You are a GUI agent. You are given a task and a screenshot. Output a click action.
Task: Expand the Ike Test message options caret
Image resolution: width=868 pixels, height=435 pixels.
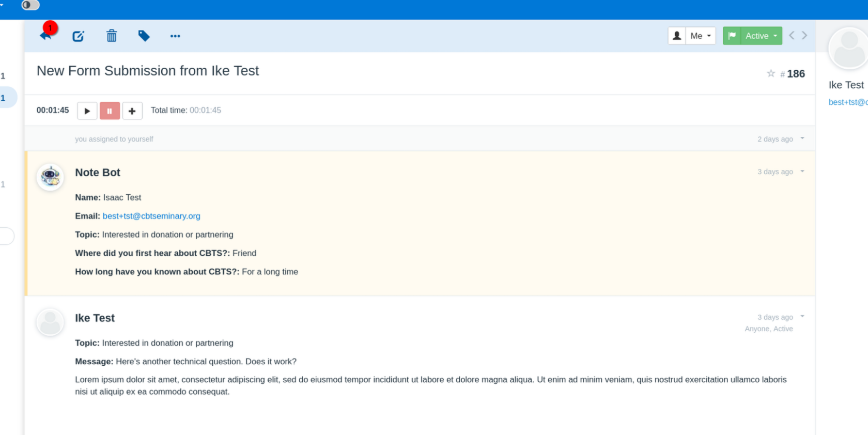[x=802, y=317]
